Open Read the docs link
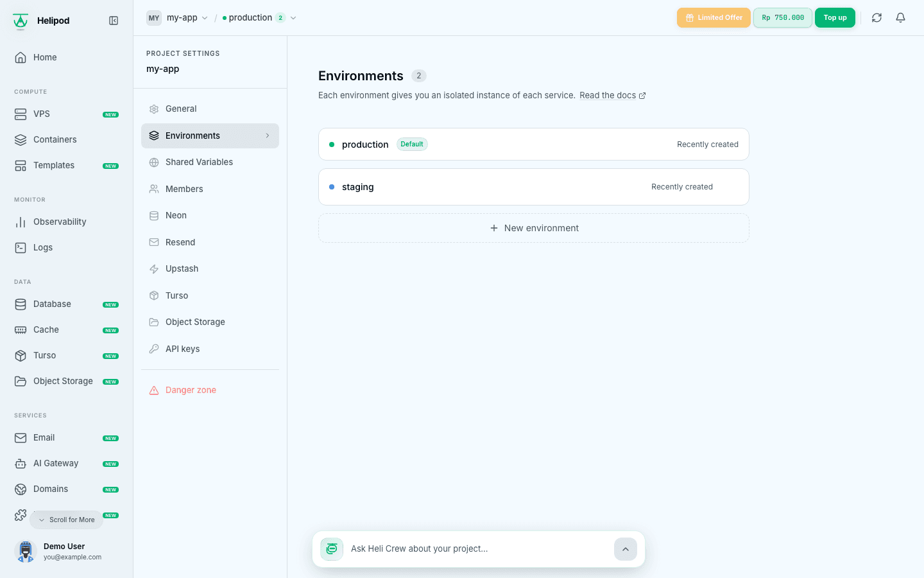Image resolution: width=924 pixels, height=578 pixels. pyautogui.click(x=612, y=96)
